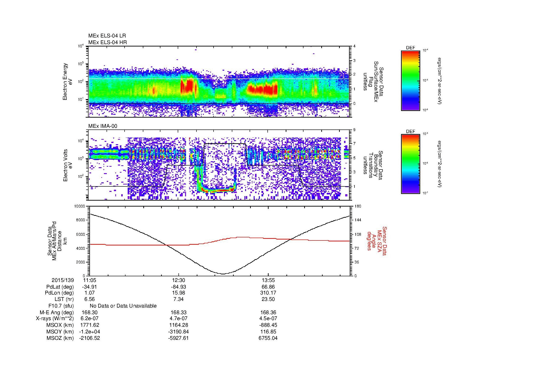Click the PdLat value '-84.93'
The width and height of the screenshot is (555, 392).
(x=178, y=287)
